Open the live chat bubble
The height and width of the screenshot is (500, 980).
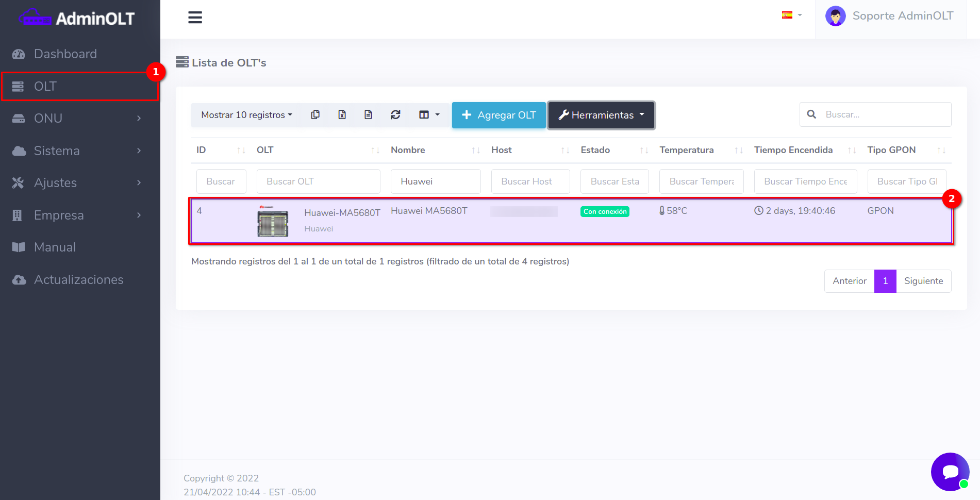click(x=950, y=472)
